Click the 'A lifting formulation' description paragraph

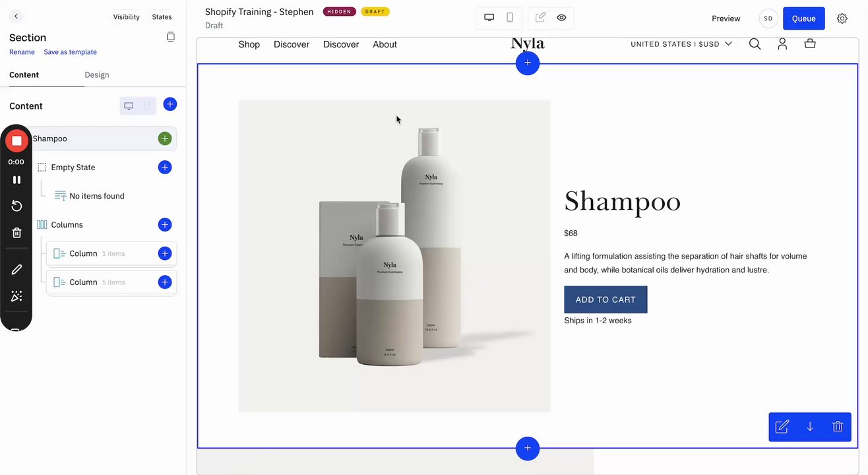[685, 263]
